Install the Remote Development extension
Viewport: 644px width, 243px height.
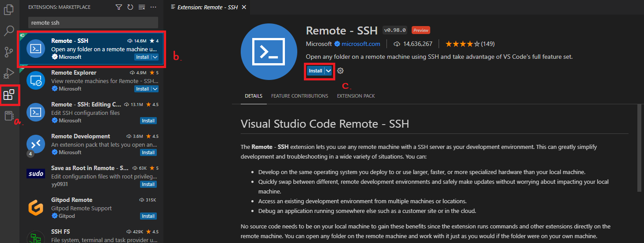pos(148,152)
